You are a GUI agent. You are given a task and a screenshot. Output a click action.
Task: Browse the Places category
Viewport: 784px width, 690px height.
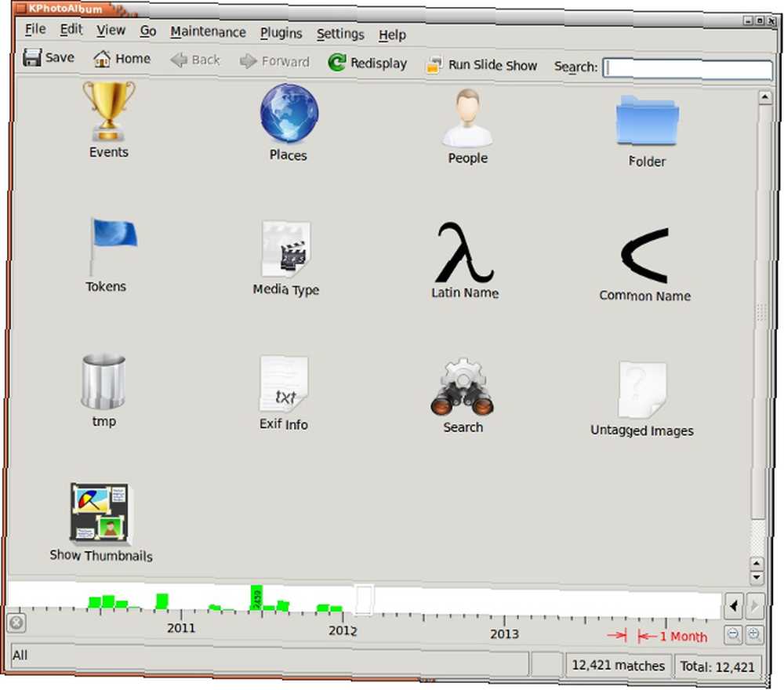(289, 123)
